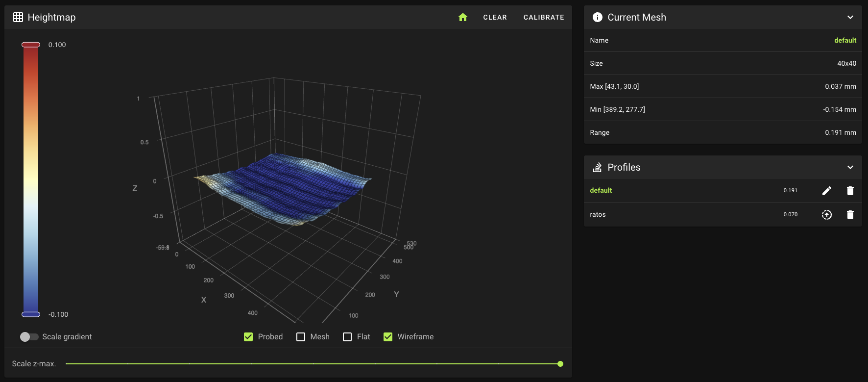
Task: Uncheck the Probed checkbox
Action: point(248,337)
